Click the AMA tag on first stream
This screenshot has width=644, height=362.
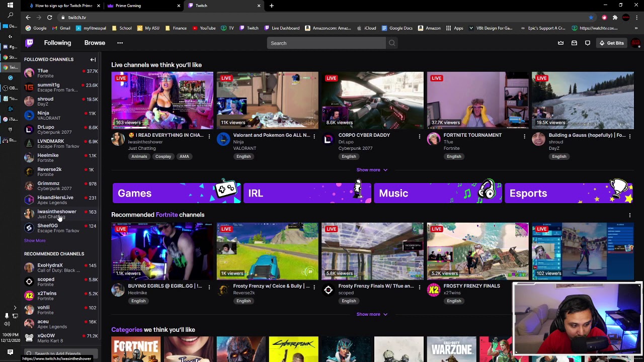pyautogui.click(x=184, y=156)
